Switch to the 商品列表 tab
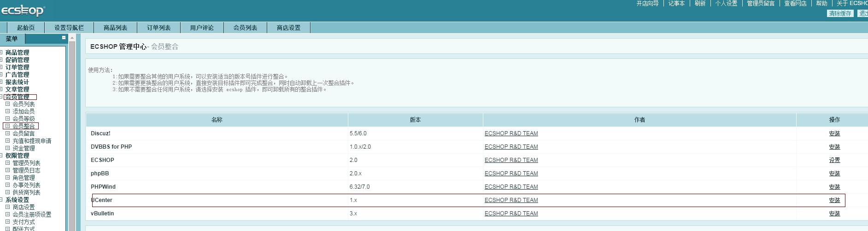This screenshot has width=868, height=231. (x=115, y=28)
